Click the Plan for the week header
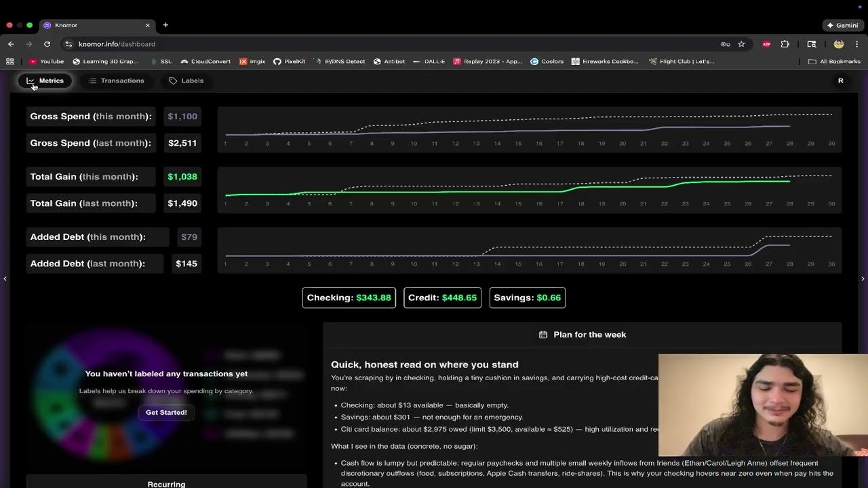The image size is (868, 488). click(582, 335)
